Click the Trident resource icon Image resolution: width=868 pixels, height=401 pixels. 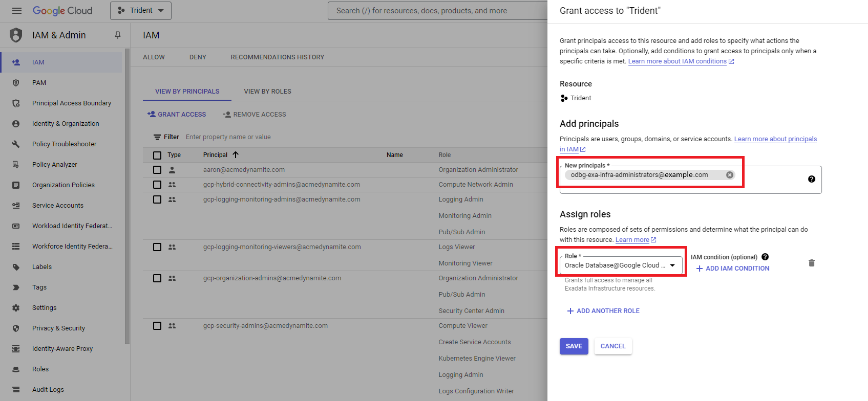(564, 98)
